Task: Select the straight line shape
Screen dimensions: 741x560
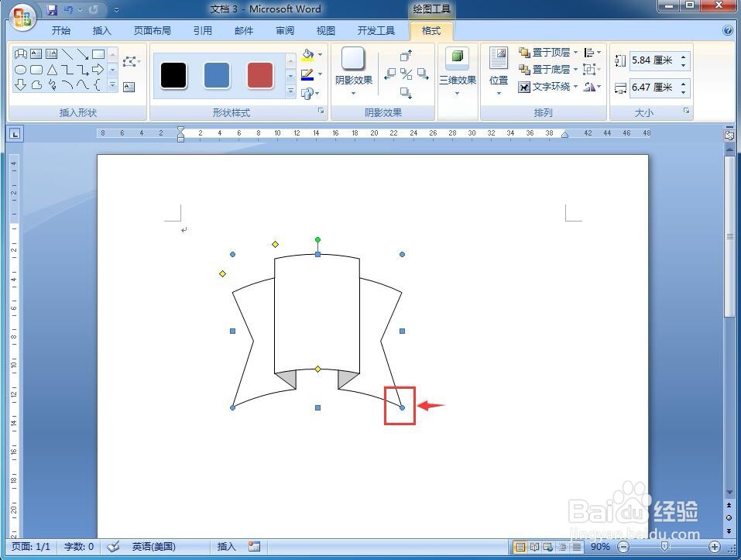Action: tap(67, 54)
